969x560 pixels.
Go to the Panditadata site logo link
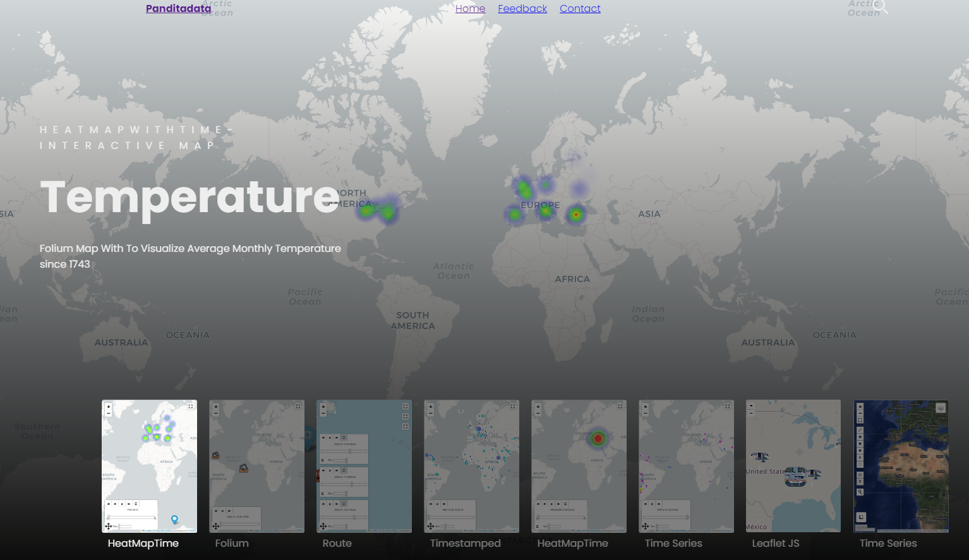(x=179, y=8)
